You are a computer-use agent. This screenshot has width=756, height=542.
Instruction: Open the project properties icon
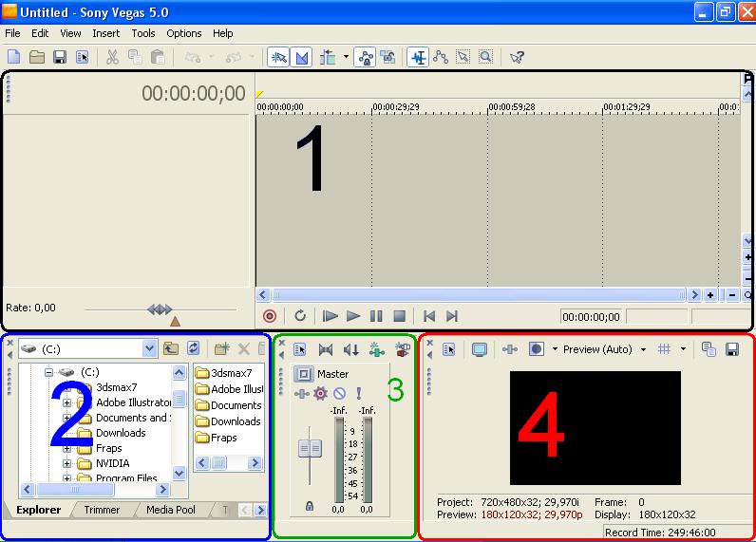pos(83,57)
